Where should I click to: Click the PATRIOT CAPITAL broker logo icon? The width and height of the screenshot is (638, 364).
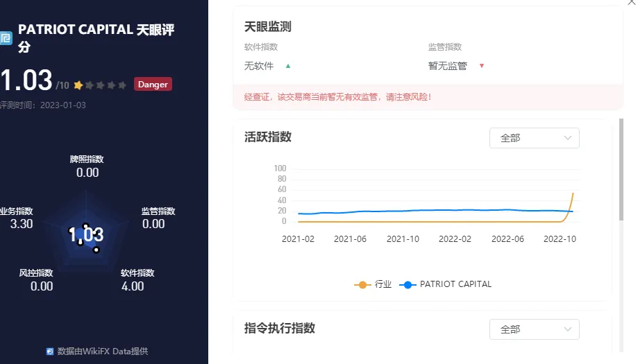(6, 39)
